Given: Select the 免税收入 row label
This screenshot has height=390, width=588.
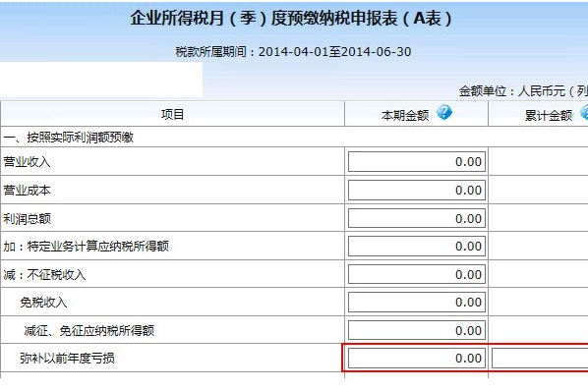Looking at the screenshot, I should (x=43, y=303).
